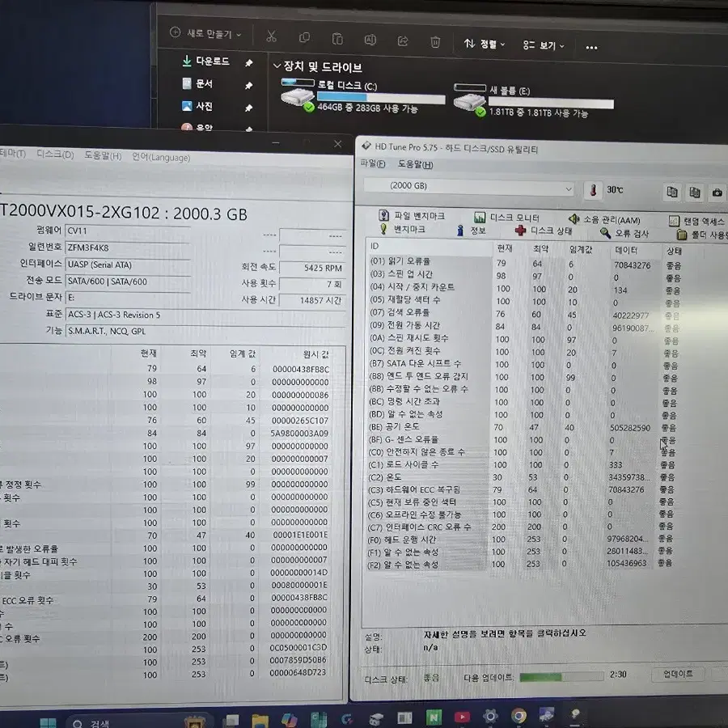Open the 파일(F) menu in HD Tune
Screen dimensions: 728x728
(x=373, y=163)
